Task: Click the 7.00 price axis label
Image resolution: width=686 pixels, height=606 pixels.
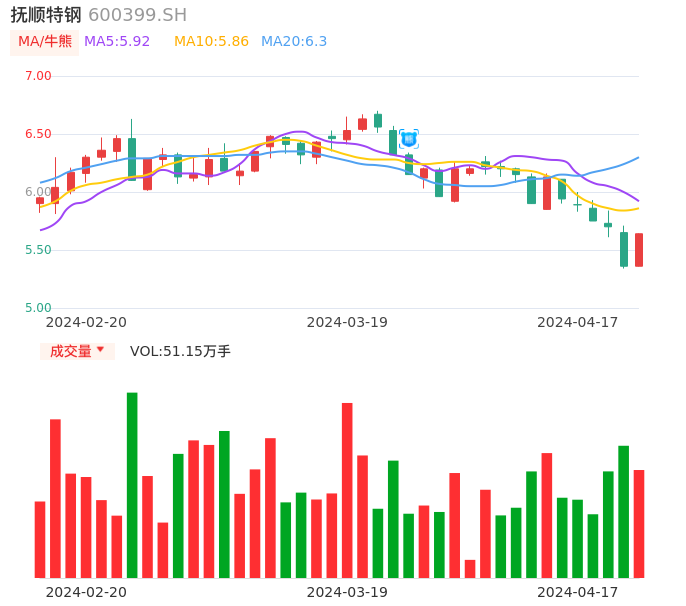Action: tap(38, 76)
